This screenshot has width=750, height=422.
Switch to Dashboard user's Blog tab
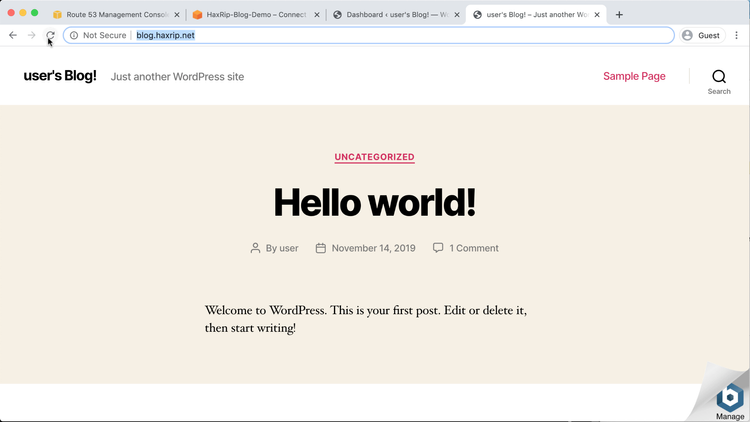click(x=396, y=15)
